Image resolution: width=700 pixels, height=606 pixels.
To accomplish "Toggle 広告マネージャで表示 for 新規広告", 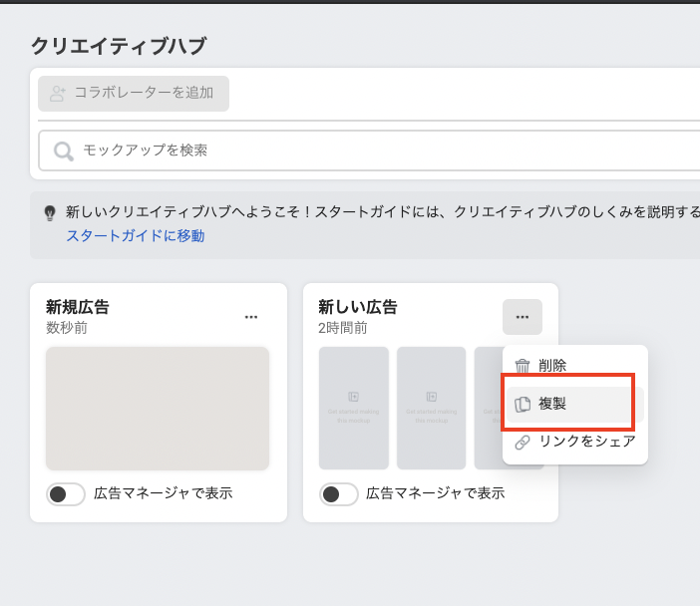I will click(66, 493).
